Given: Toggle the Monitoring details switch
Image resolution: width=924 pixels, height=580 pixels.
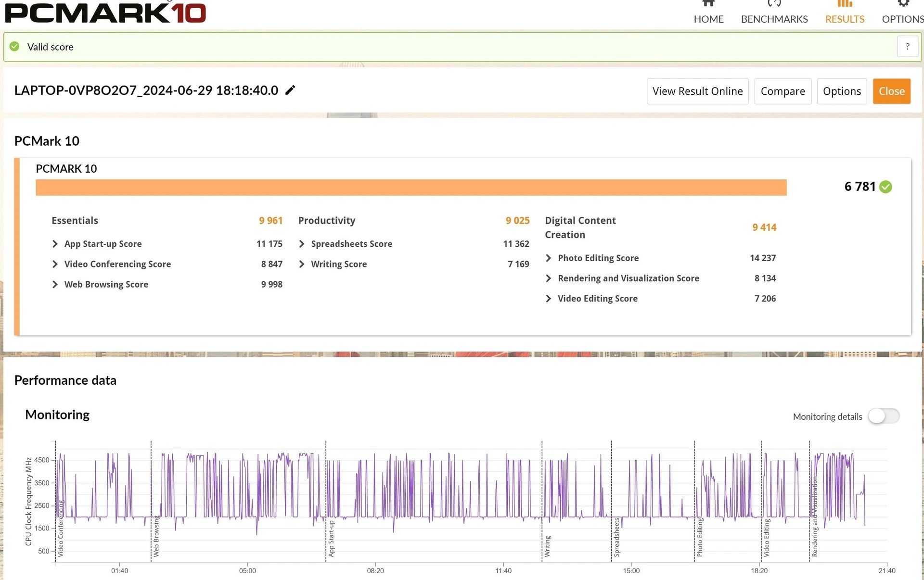Looking at the screenshot, I should pyautogui.click(x=884, y=416).
